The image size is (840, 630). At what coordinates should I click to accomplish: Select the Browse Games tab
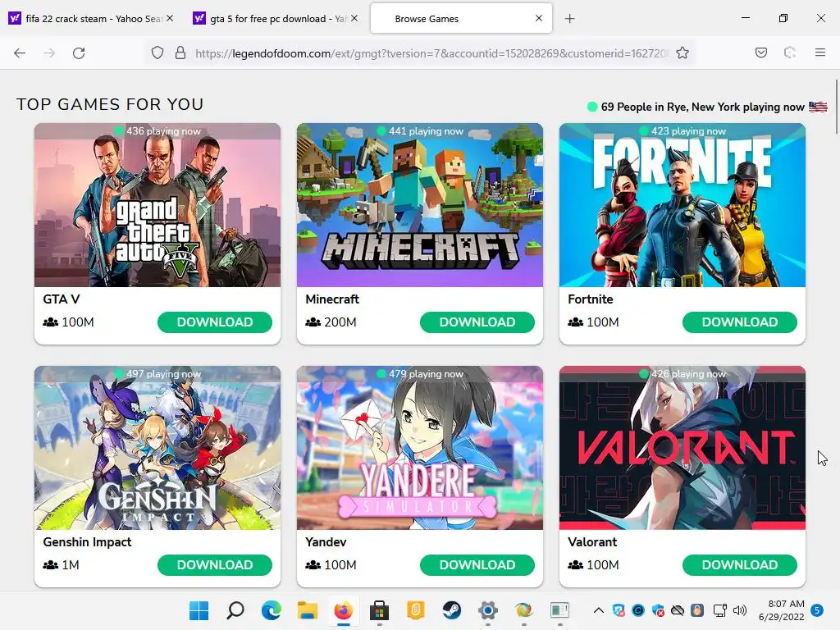[x=461, y=19]
